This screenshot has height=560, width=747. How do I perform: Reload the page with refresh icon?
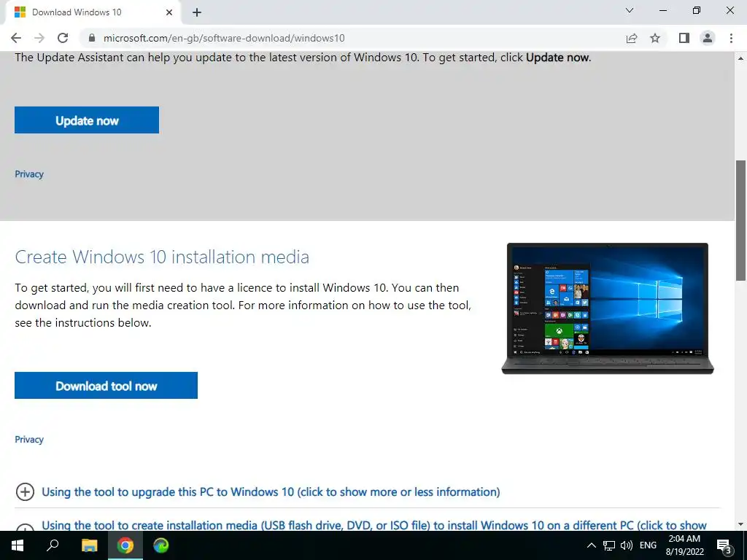pyautogui.click(x=63, y=38)
